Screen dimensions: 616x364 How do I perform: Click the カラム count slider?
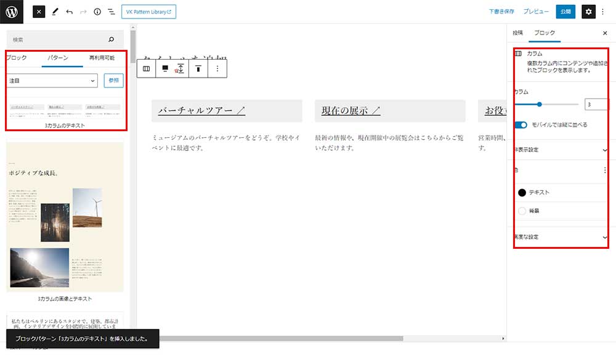tap(546, 105)
